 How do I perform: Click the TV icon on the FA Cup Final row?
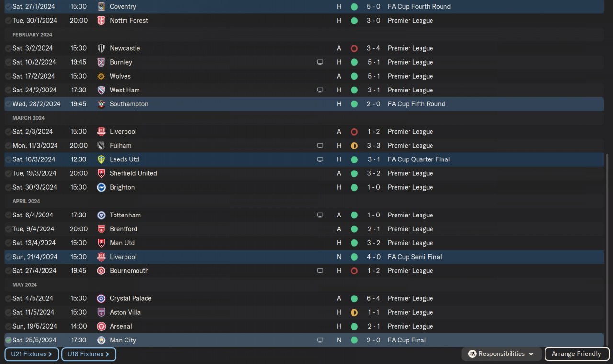tap(320, 340)
